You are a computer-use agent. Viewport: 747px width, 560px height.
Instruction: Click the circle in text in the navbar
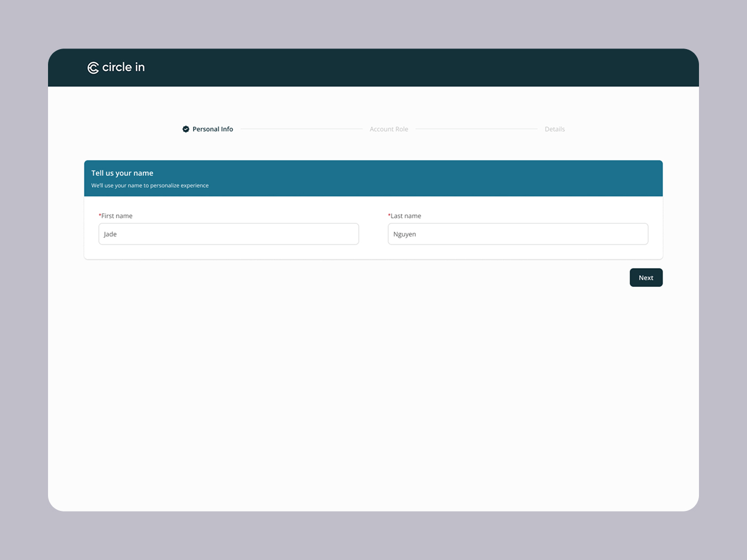tap(123, 67)
